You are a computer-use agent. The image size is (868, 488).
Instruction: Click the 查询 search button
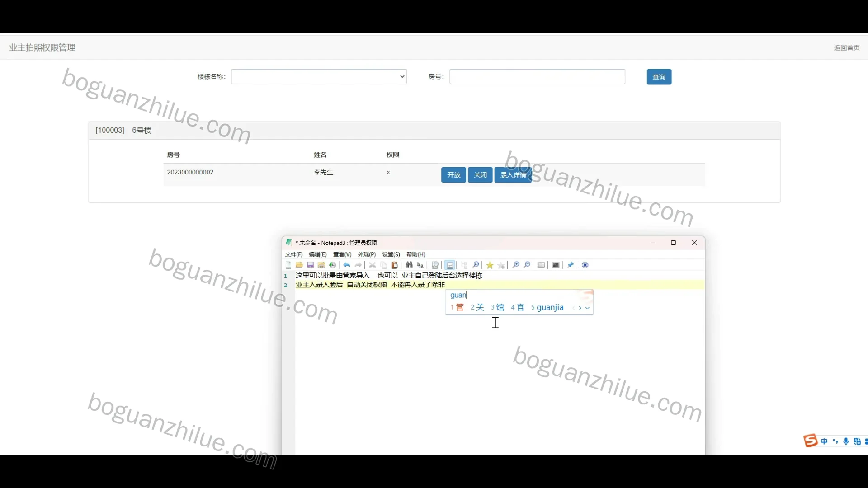(x=659, y=77)
